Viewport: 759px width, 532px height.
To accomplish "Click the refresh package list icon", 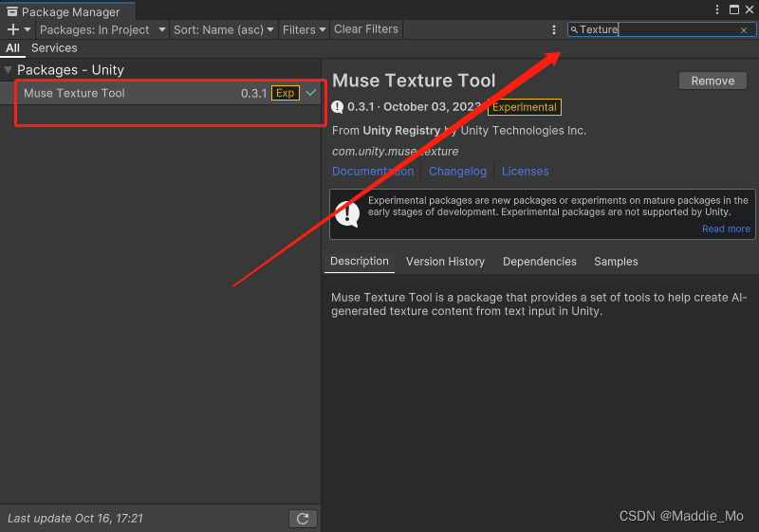I will pyautogui.click(x=303, y=519).
